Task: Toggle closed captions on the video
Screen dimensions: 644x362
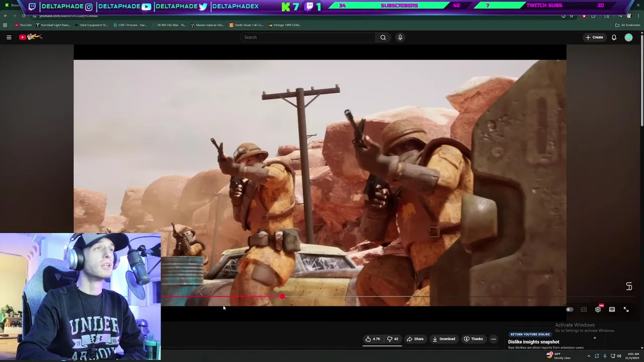Action: click(x=584, y=310)
